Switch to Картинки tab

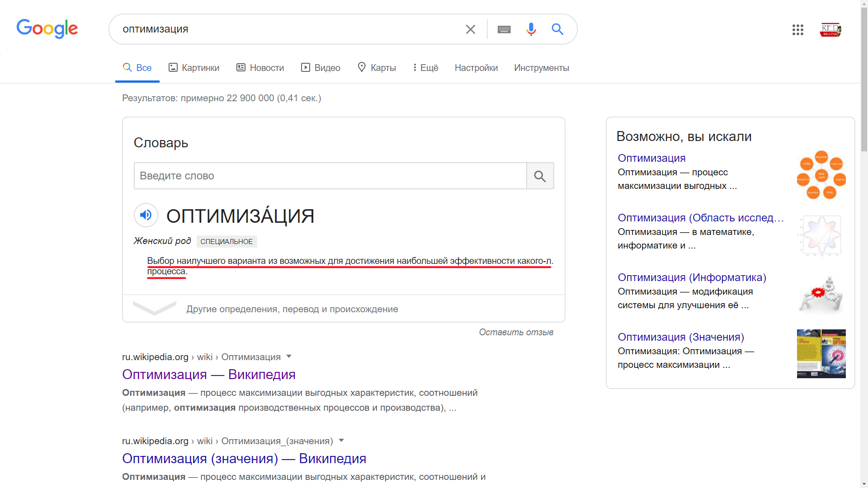pos(194,68)
